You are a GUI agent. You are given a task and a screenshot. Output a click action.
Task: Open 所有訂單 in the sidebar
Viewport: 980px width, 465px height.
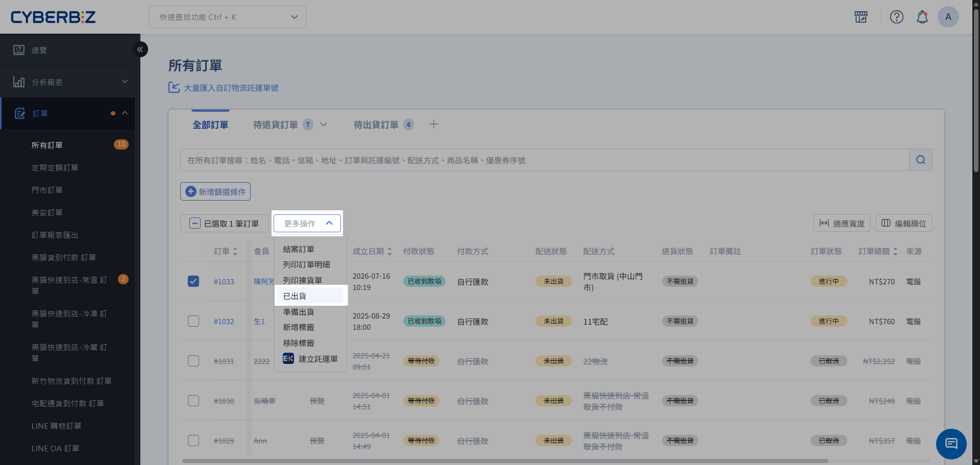coord(47,145)
